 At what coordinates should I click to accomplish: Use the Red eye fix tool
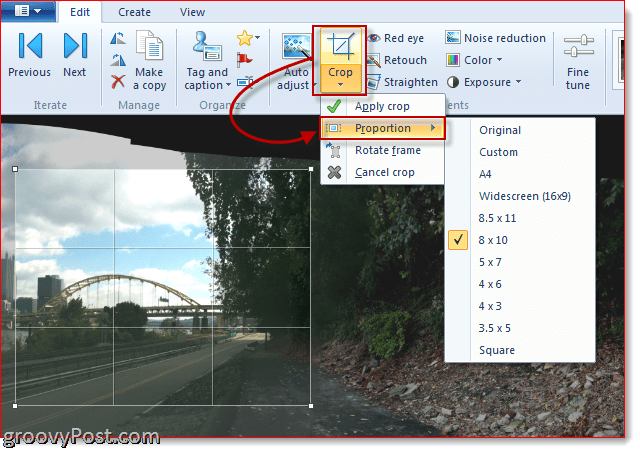(x=396, y=38)
